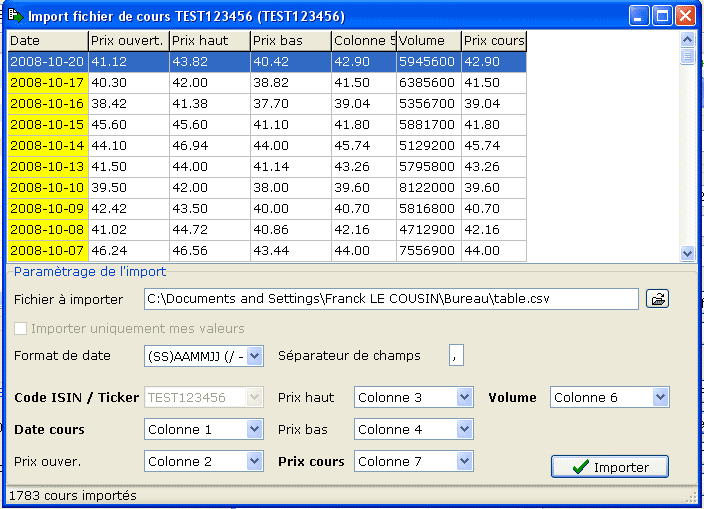704x509 pixels.
Task: Toggle 'Importer uniquement mes valeurs' checkbox
Action: click(20, 329)
